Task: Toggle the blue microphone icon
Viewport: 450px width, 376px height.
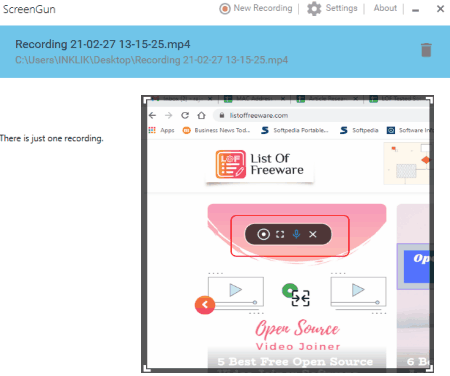Action: [296, 234]
